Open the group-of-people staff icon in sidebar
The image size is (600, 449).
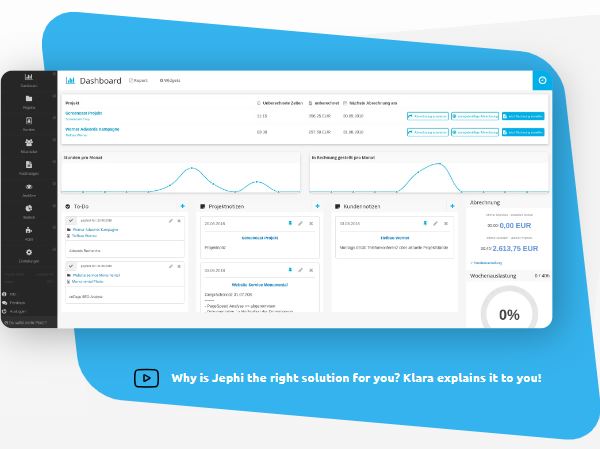(x=29, y=142)
